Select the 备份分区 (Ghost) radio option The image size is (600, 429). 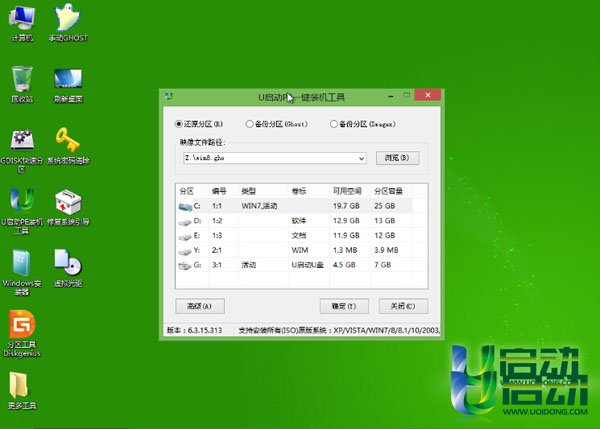coord(276,124)
